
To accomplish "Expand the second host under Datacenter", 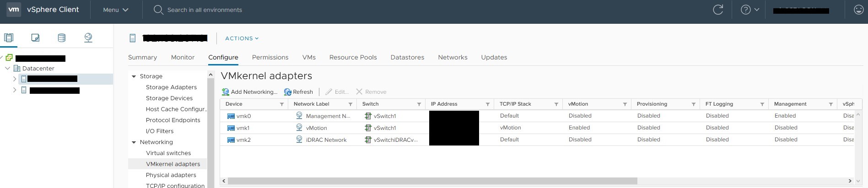I will pyautogui.click(x=15, y=90).
